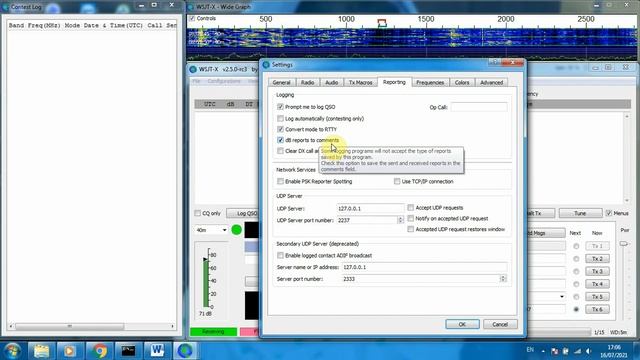Click the Tune button
The image size is (640, 360).
tap(580, 213)
